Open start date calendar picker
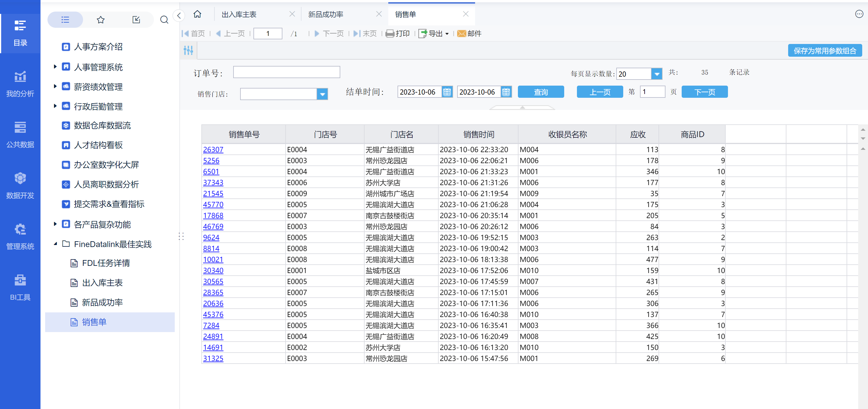This screenshot has height=409, width=868. point(447,92)
